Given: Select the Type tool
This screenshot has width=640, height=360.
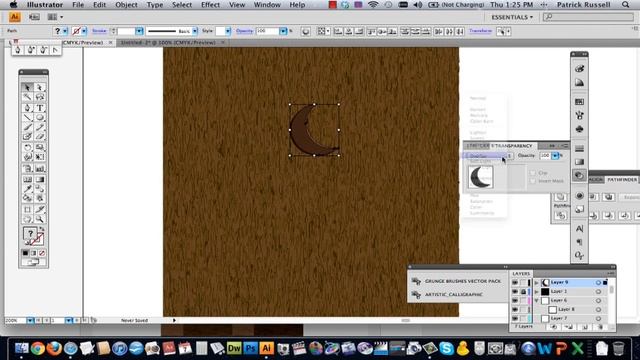Looking at the screenshot, I should pos(40,108).
